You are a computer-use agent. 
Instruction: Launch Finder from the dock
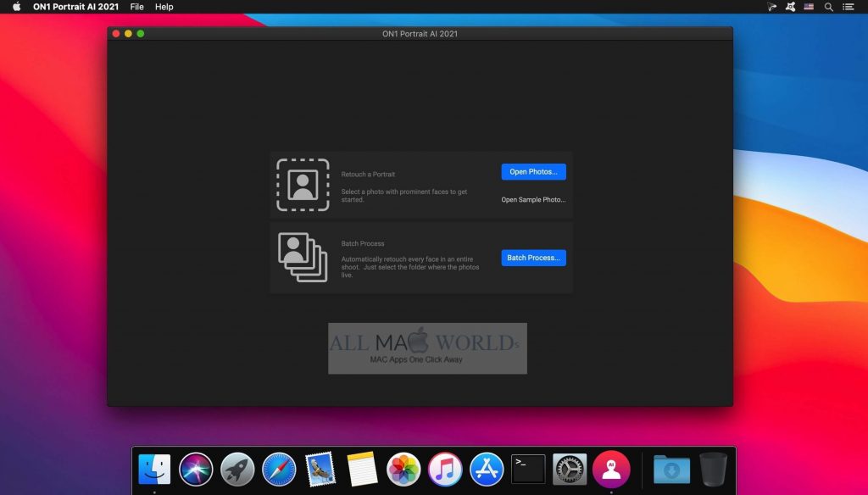pos(154,469)
